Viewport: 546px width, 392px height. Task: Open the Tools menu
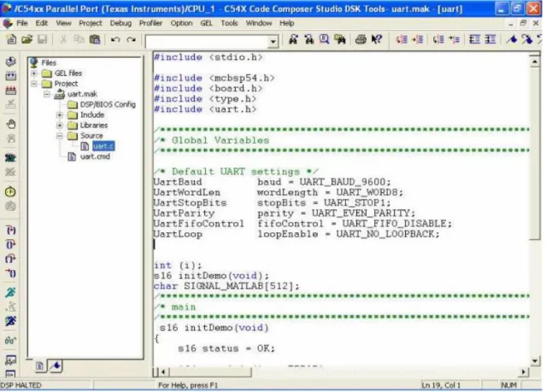pos(229,23)
